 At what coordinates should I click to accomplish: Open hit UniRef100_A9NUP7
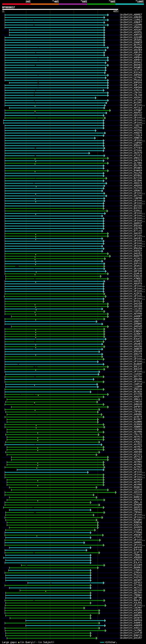131,22
